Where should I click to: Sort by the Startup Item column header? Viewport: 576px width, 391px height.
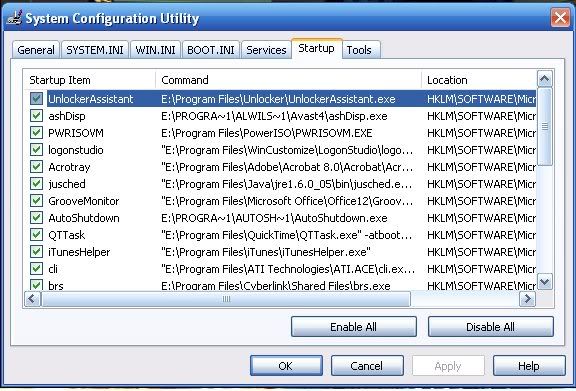[90, 80]
